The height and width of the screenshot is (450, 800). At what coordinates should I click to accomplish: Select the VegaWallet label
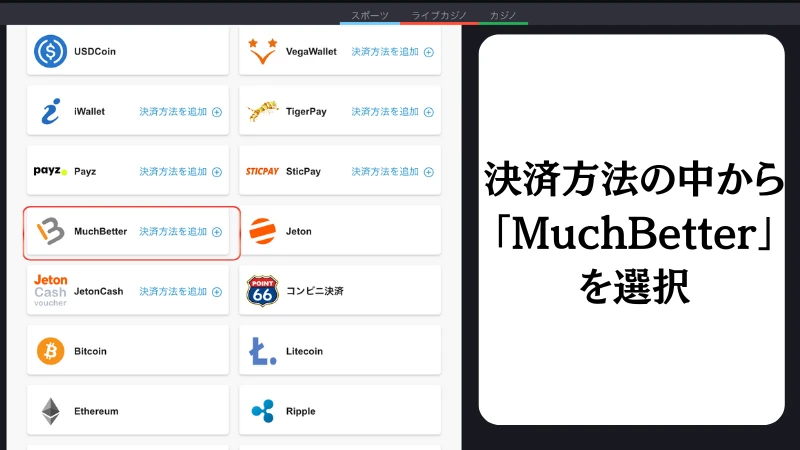pos(311,52)
